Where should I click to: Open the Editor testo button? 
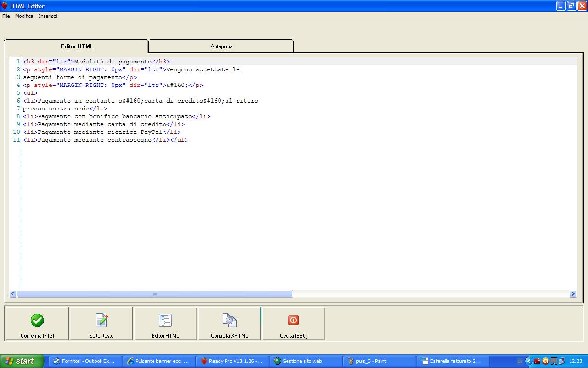(101, 324)
